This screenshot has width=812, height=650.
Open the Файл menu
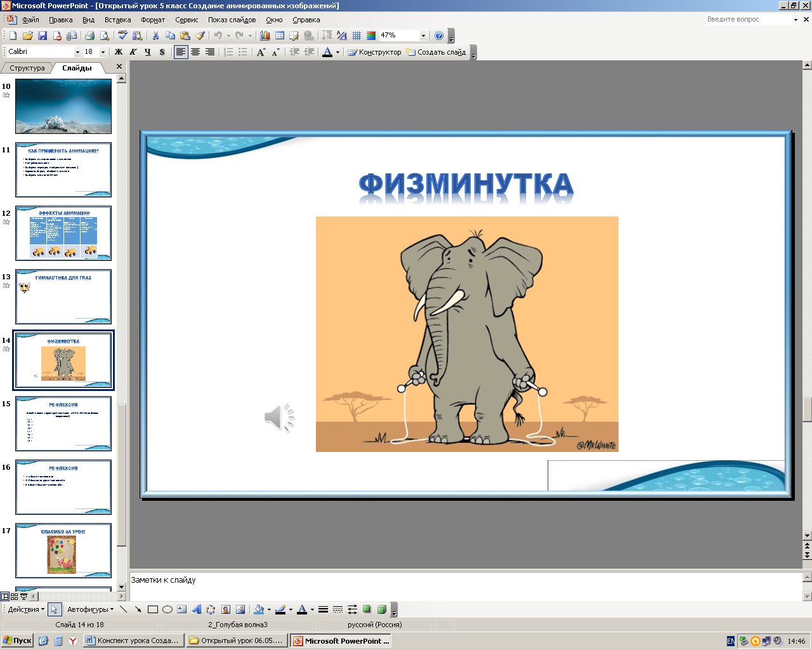click(x=30, y=20)
